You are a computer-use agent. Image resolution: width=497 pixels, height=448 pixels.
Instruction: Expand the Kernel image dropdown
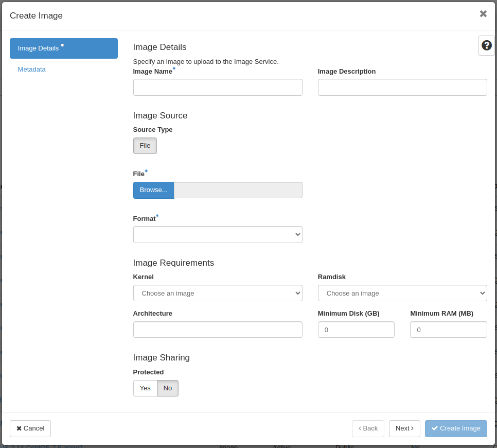(x=218, y=293)
